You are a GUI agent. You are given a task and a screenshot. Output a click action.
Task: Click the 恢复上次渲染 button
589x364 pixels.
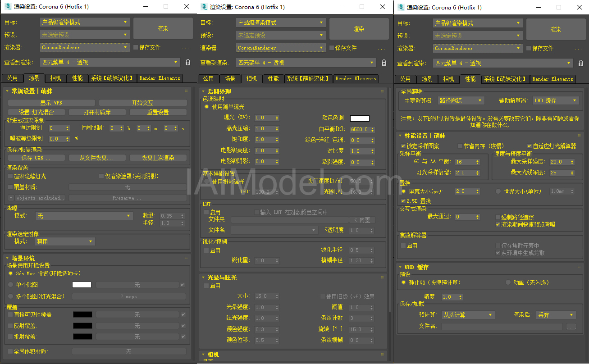pyautogui.click(x=158, y=158)
